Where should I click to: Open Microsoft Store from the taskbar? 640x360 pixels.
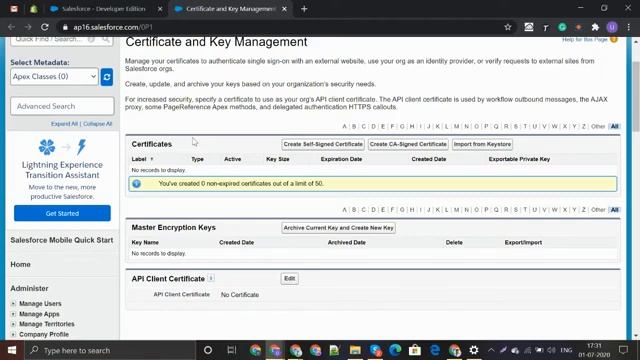(x=415, y=350)
